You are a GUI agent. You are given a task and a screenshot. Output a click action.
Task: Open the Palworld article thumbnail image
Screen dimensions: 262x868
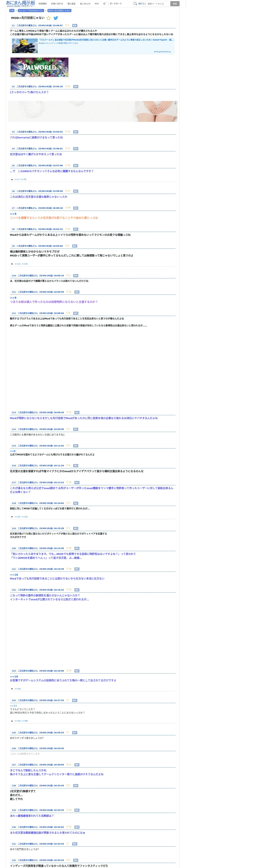tap(25, 46)
